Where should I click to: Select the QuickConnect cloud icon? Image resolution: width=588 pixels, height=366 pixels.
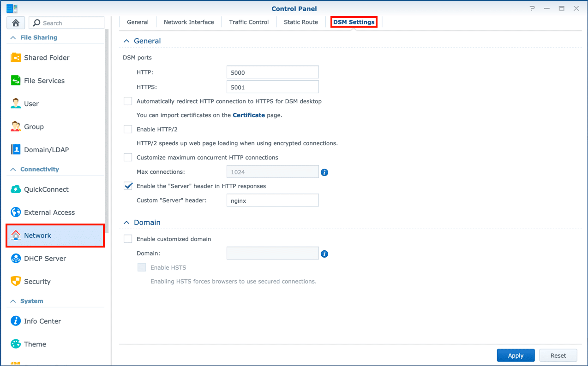click(16, 189)
